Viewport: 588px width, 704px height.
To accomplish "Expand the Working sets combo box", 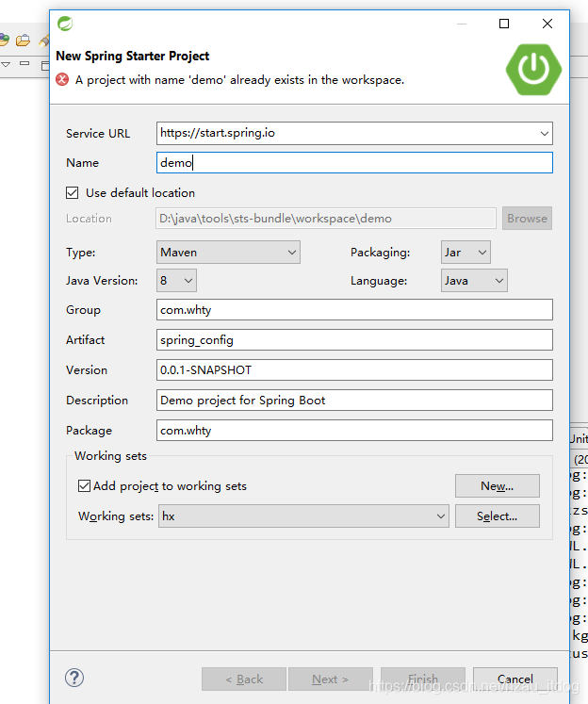I will (x=303, y=516).
